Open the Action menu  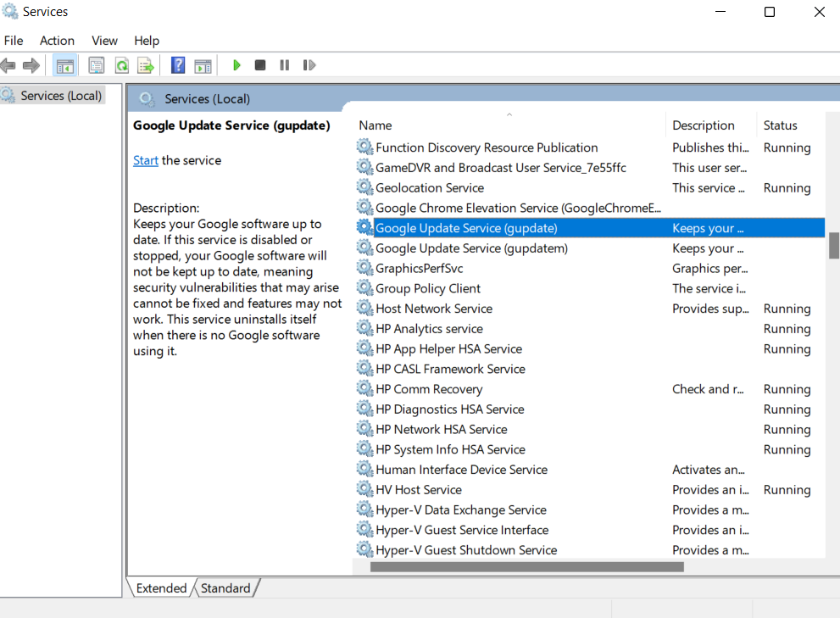point(57,41)
